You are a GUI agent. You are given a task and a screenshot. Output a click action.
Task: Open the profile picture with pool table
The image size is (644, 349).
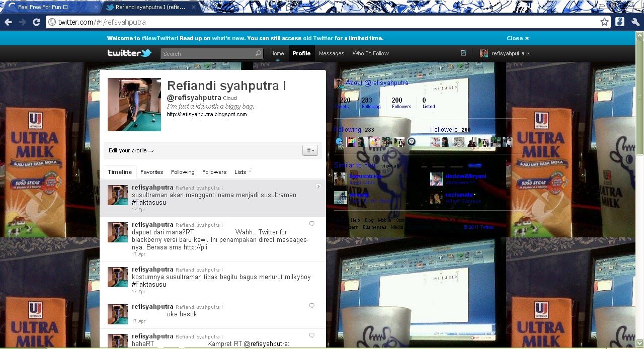click(134, 105)
